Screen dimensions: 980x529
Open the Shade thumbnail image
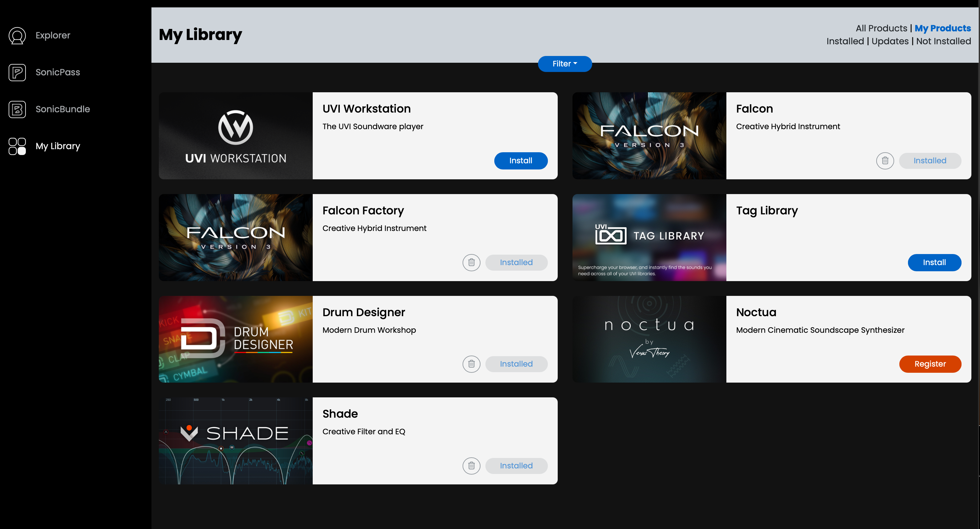point(235,441)
